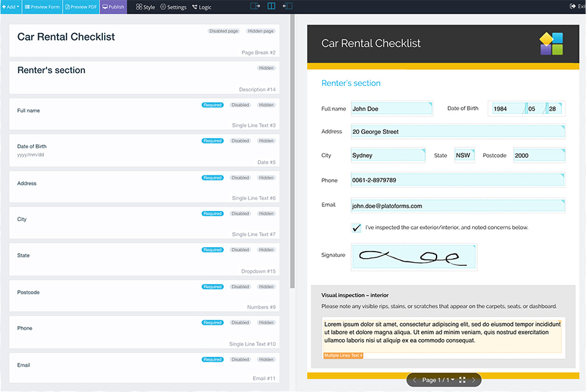Go to previous page using left arrow

click(x=415, y=380)
